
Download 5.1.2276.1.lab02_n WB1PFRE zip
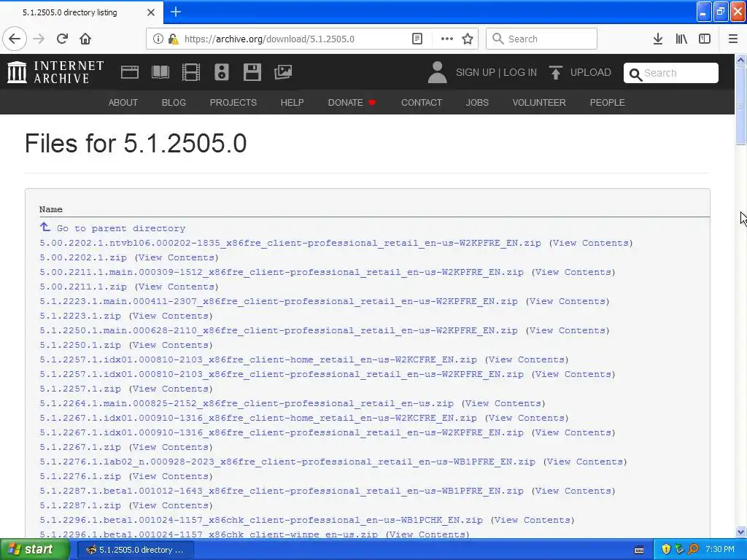click(x=287, y=462)
